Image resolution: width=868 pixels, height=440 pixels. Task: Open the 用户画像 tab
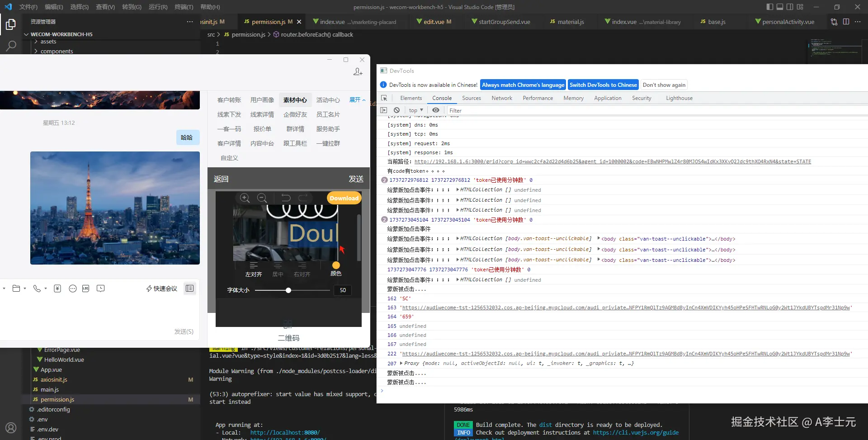click(x=262, y=100)
